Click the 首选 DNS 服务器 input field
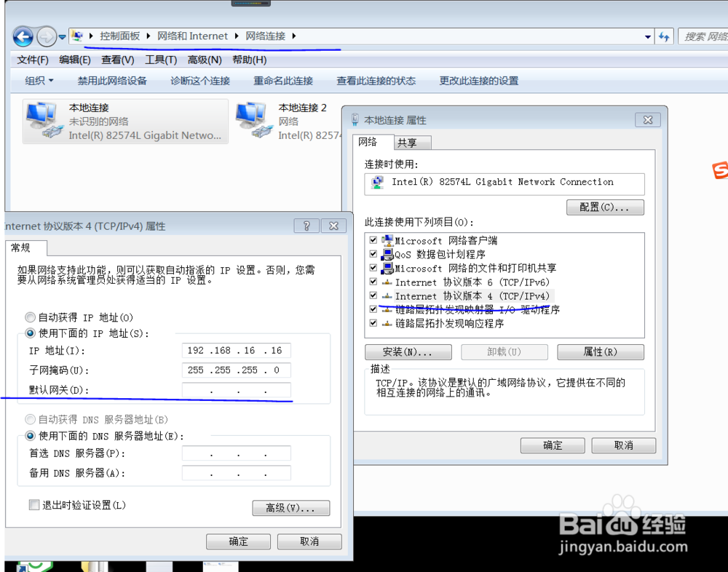The image size is (728, 572). (235, 453)
